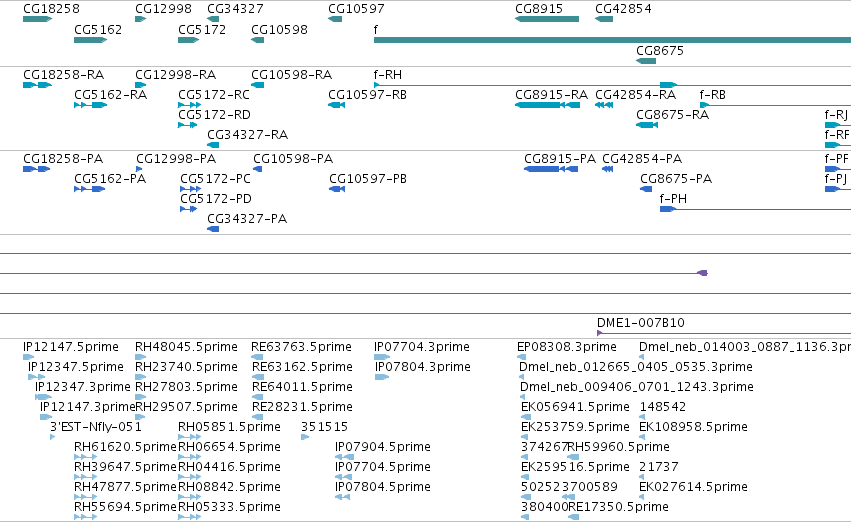Click transcript CG8915-RA
Image resolution: width=851 pixels, height=522 pixels.
point(551,94)
